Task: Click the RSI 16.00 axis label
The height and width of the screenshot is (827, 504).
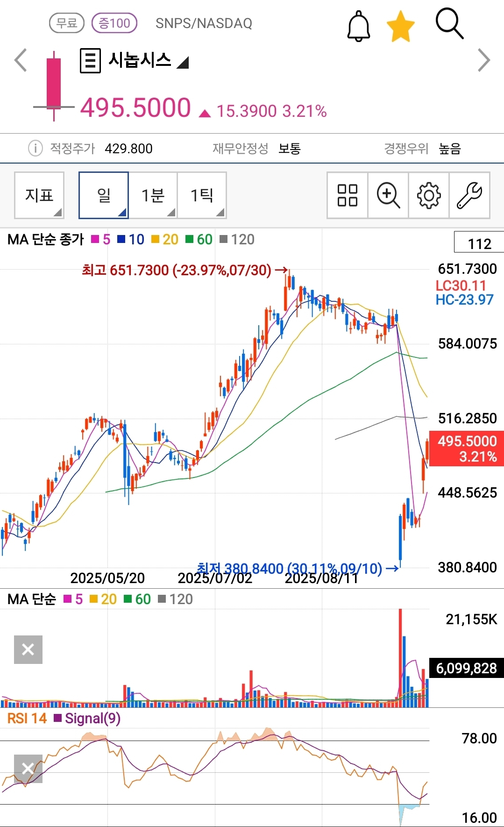Action: pyautogui.click(x=479, y=818)
